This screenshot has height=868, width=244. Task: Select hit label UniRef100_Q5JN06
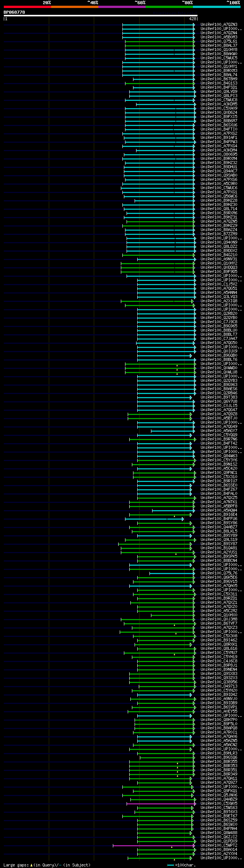pyautogui.click(x=219, y=795)
